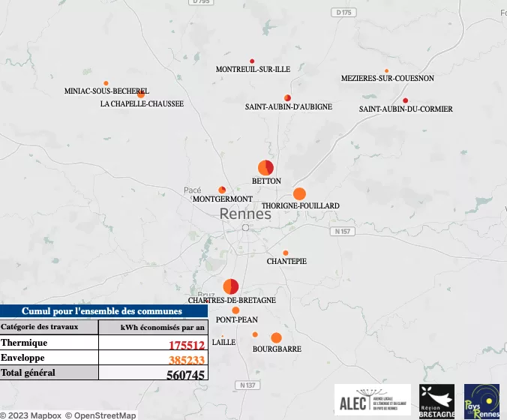The height and width of the screenshot is (420, 507).
Task: Select the Enveloppe value 385233
Action: 186,360
